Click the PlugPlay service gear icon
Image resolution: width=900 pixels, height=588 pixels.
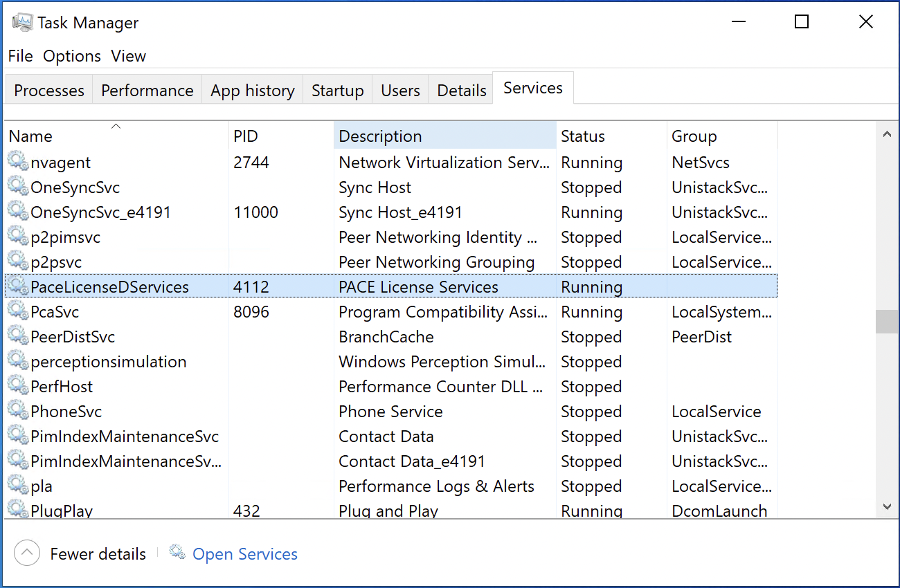coord(17,511)
